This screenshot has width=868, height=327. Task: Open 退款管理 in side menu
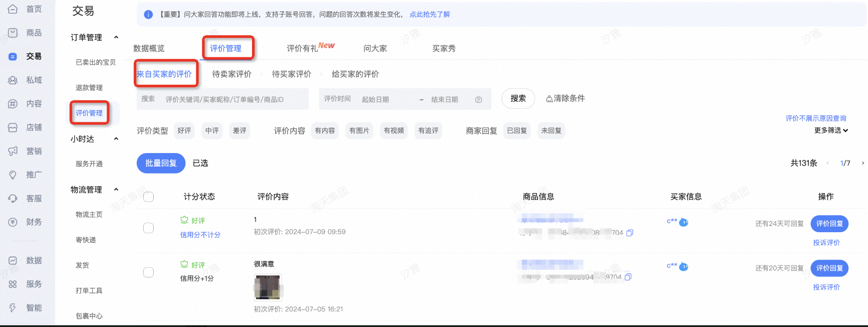coord(89,87)
